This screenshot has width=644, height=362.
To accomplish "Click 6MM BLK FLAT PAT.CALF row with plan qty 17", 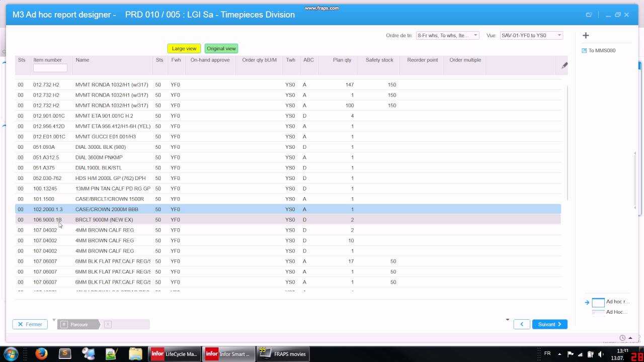I will click(288, 261).
